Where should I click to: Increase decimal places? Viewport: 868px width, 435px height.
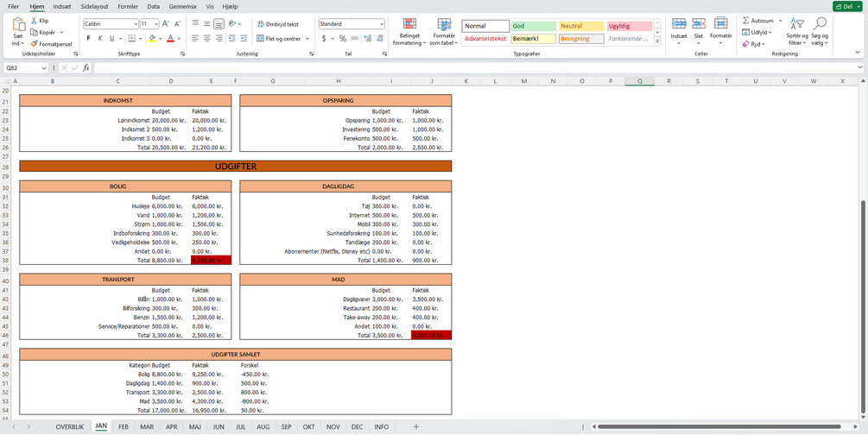pyautogui.click(x=368, y=38)
